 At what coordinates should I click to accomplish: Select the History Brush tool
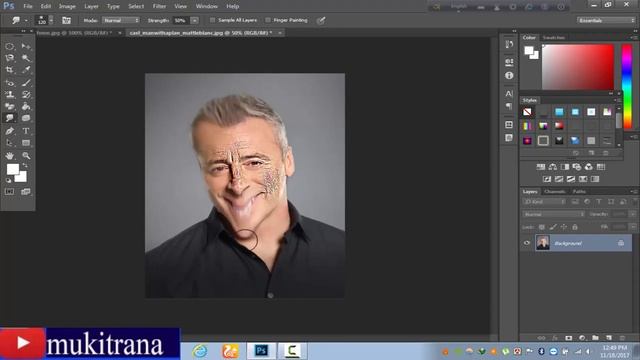[26, 95]
